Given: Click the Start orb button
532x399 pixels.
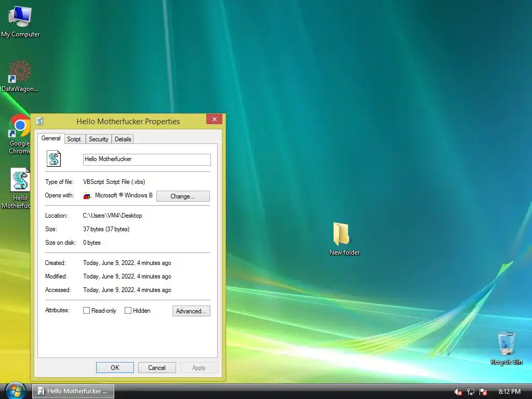Looking at the screenshot, I should tap(15, 391).
